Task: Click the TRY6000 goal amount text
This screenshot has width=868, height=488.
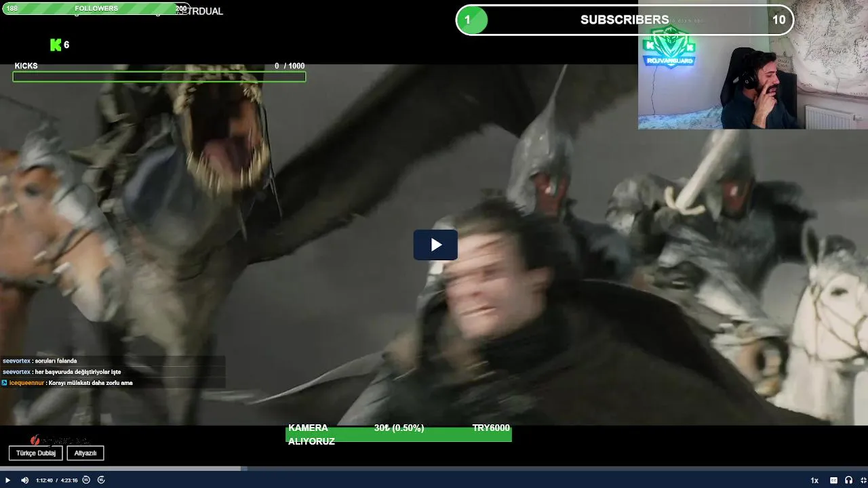Action: point(491,428)
